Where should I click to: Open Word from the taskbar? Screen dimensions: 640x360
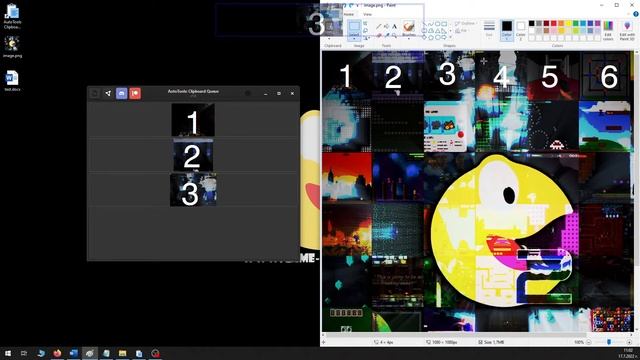point(73,353)
